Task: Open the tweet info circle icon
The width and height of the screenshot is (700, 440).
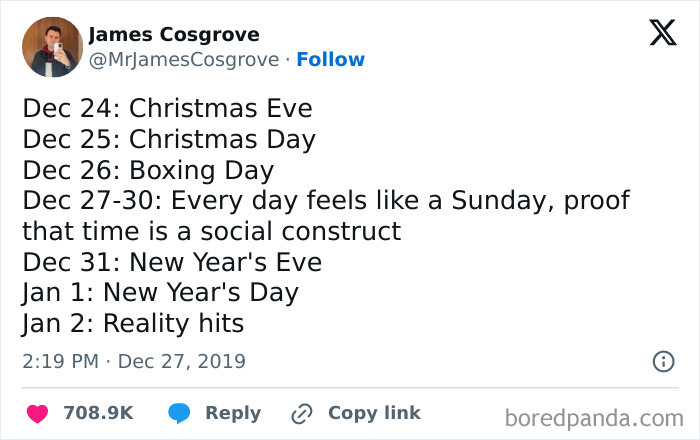Action: [x=662, y=362]
